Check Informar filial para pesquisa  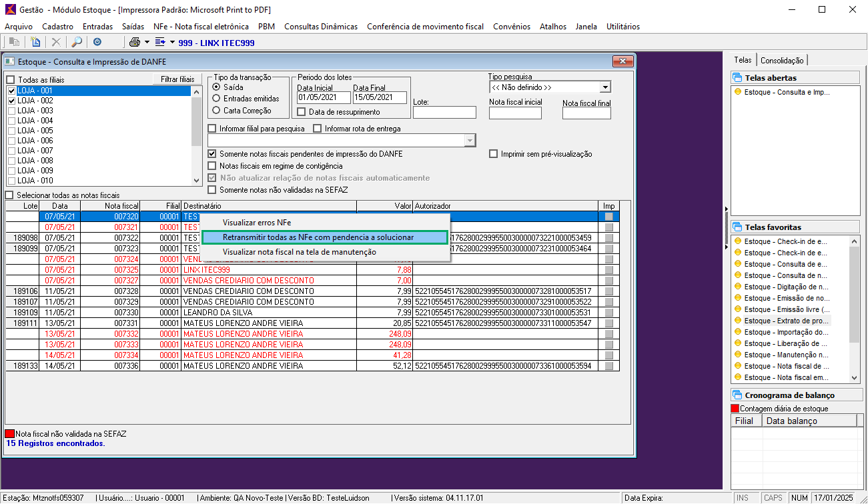coord(212,129)
